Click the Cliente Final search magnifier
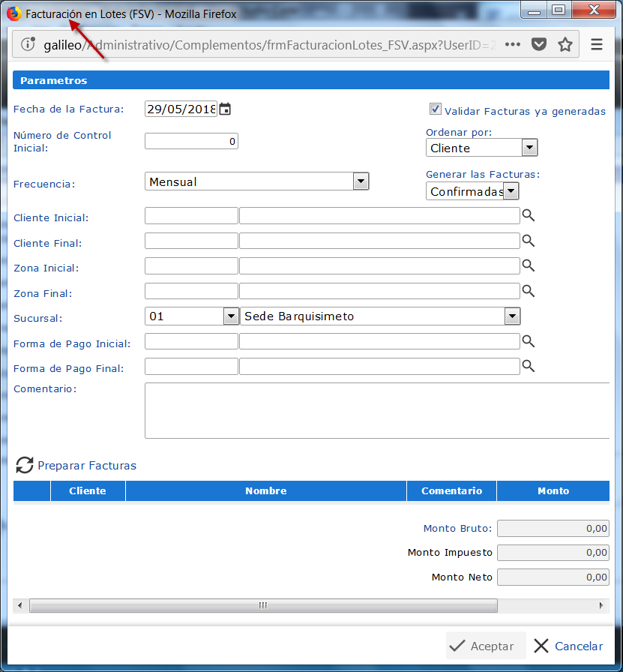 coord(528,241)
